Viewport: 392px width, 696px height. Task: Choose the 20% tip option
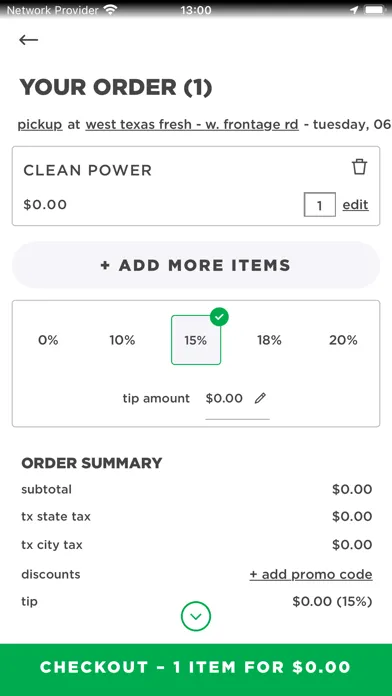343,340
